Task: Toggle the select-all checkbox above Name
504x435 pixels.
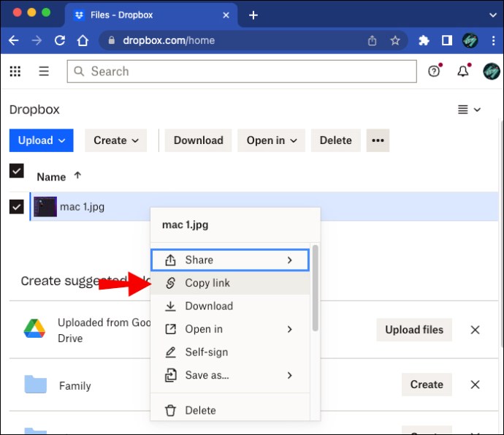Action: (16, 171)
